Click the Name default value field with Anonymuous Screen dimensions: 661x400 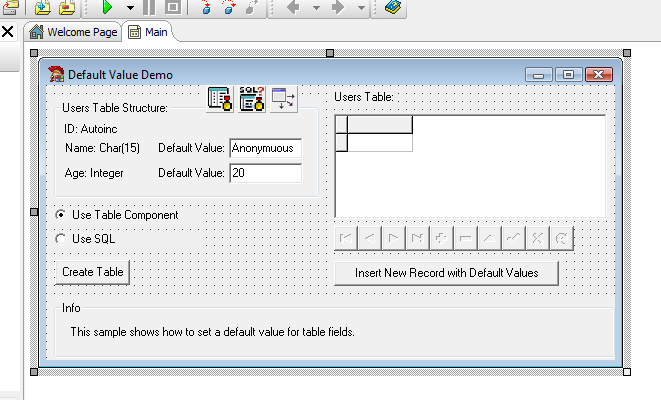(x=265, y=148)
